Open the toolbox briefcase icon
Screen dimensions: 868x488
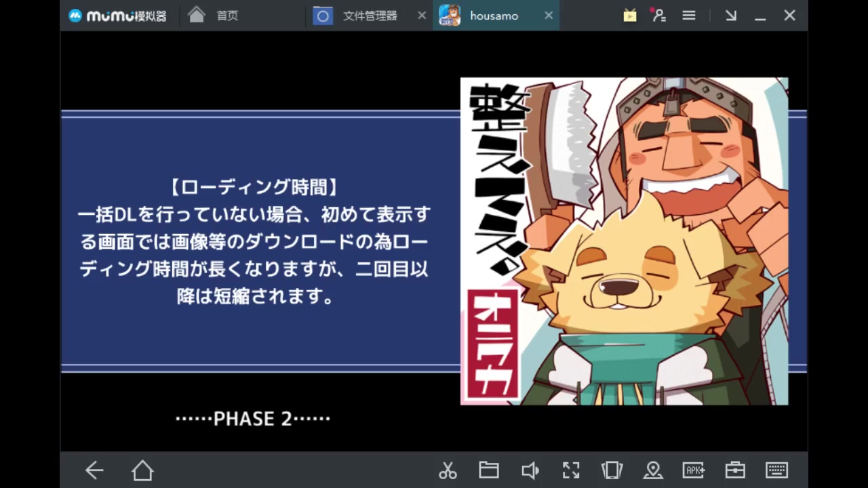coord(735,470)
